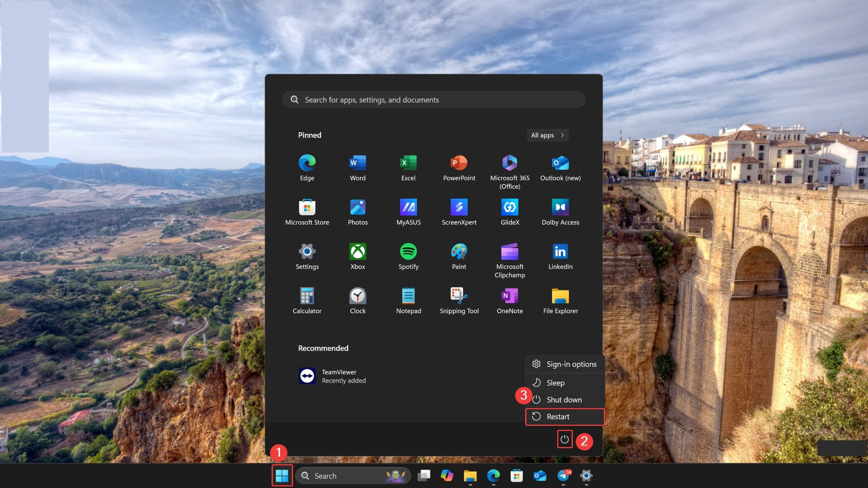868x488 pixels.
Task: Select Sleep in the power menu
Action: tap(565, 383)
